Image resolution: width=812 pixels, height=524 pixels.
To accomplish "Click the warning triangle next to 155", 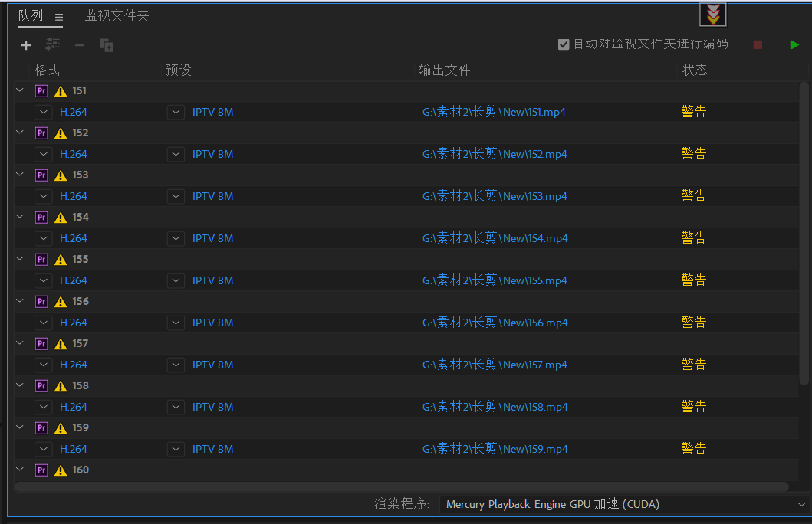I will pos(59,259).
